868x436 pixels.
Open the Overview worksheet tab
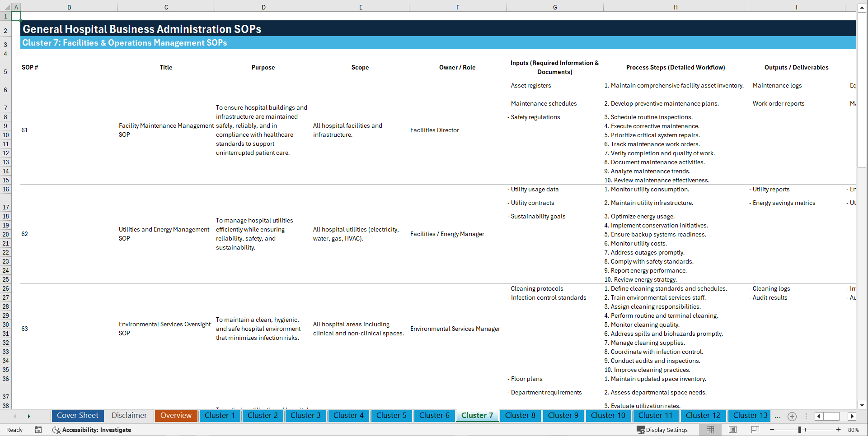176,416
